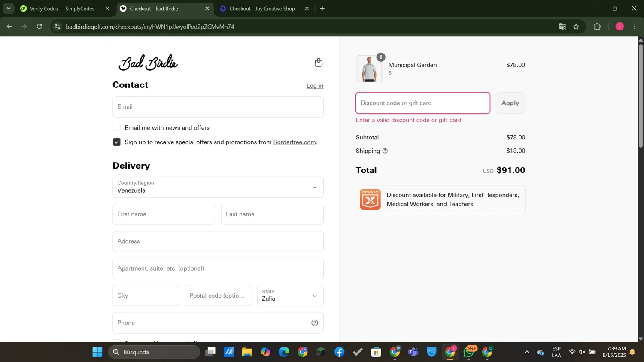Screen dimensions: 644x362
Task: Click the GovX ID discount icon
Action: tap(370, 199)
